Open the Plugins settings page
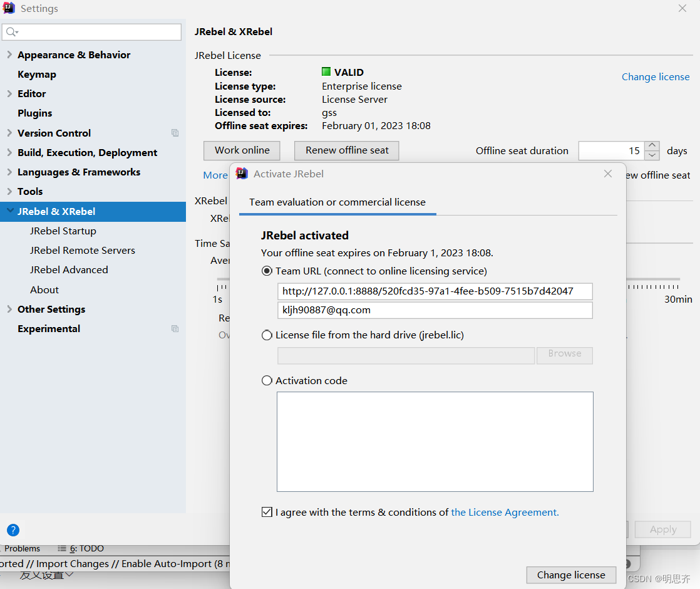Image resolution: width=700 pixels, height=589 pixels. point(35,113)
